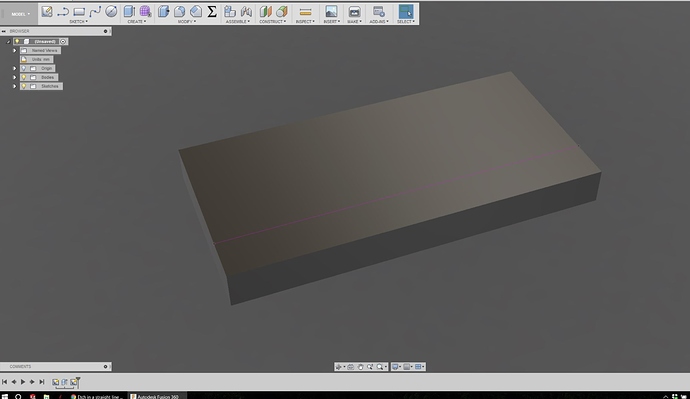Expand the Sketches folder

click(x=15, y=86)
